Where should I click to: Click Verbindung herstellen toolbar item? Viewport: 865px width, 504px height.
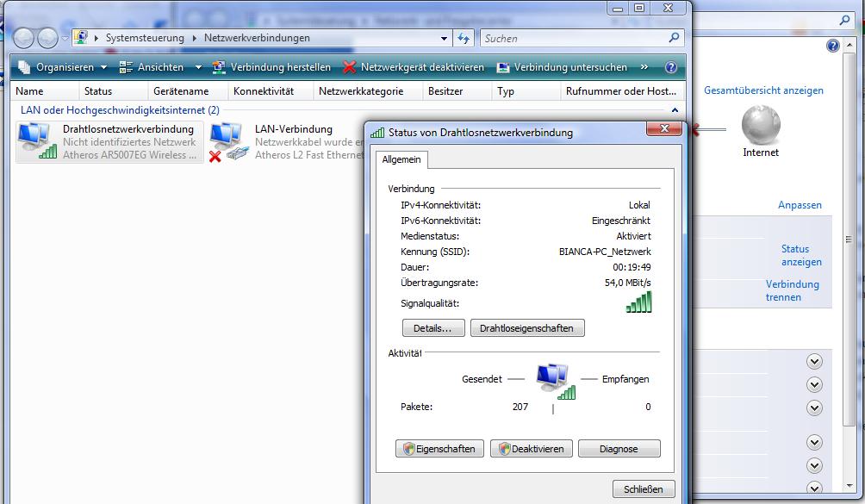(x=271, y=67)
